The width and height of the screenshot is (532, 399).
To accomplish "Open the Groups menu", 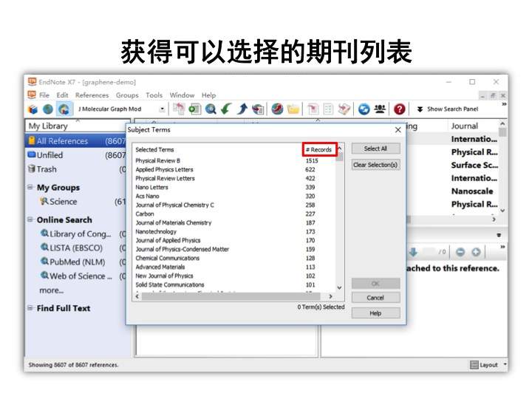I will click(127, 95).
